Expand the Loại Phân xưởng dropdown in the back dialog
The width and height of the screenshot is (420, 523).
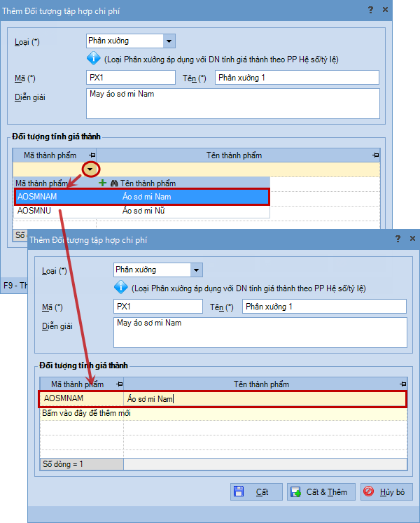point(168,41)
